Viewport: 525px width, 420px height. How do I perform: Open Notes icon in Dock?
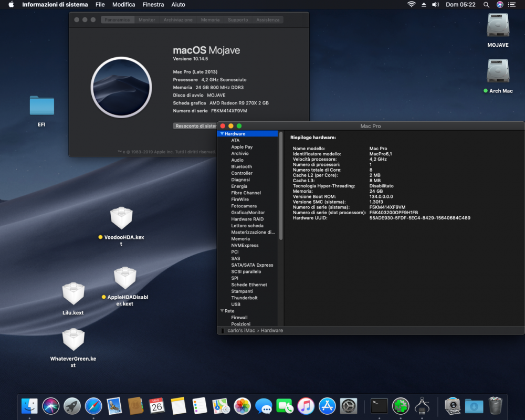click(x=178, y=406)
